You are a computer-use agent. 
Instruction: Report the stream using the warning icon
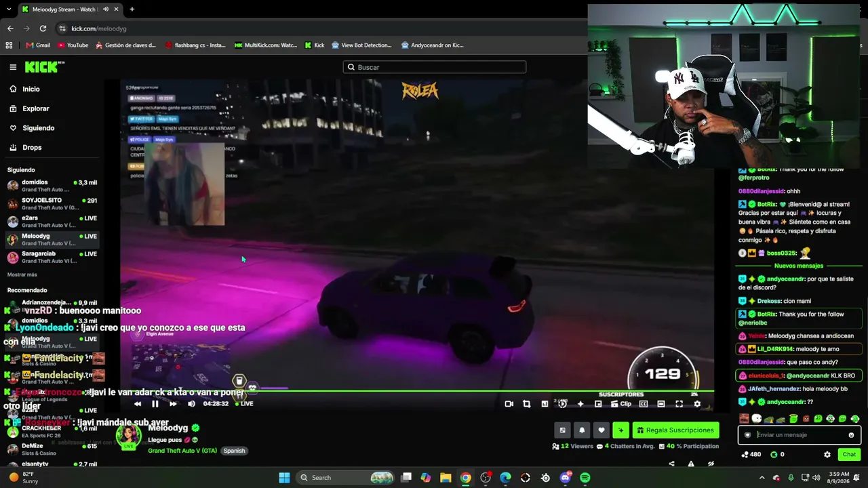(691, 464)
